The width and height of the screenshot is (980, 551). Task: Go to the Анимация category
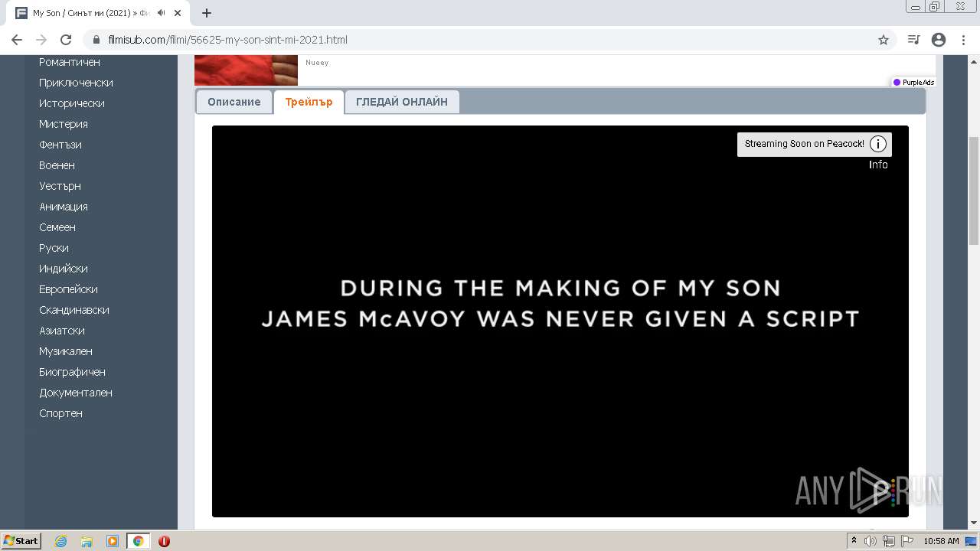pyautogui.click(x=64, y=207)
